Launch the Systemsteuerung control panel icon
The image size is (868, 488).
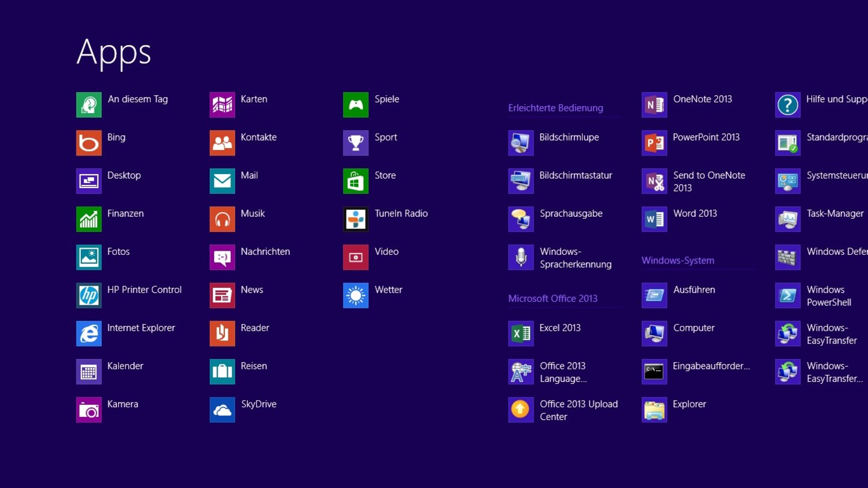(788, 181)
